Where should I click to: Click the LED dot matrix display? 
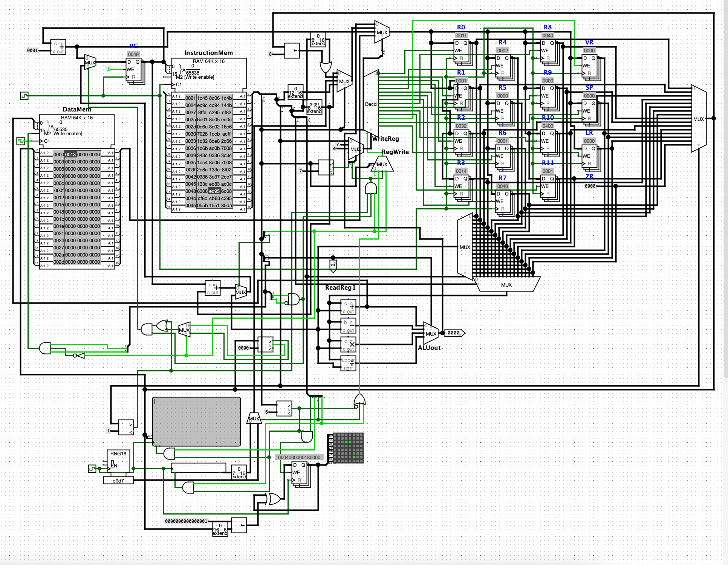click(348, 448)
